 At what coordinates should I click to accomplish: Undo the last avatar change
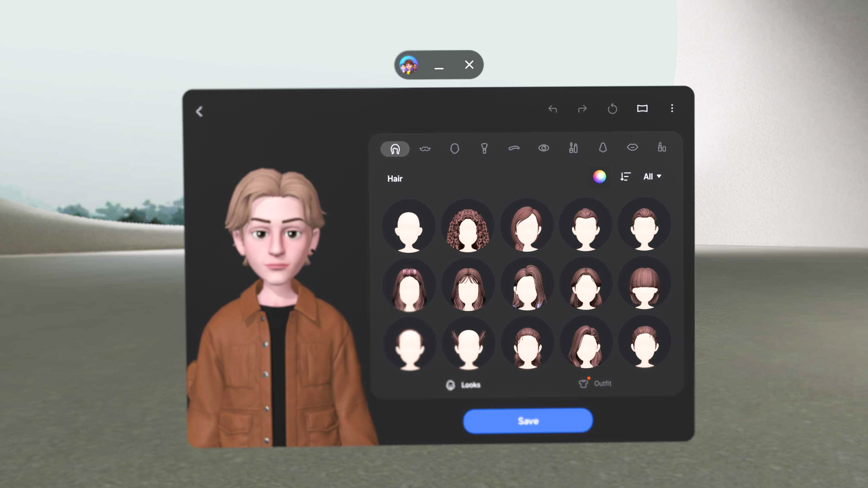[x=553, y=109]
